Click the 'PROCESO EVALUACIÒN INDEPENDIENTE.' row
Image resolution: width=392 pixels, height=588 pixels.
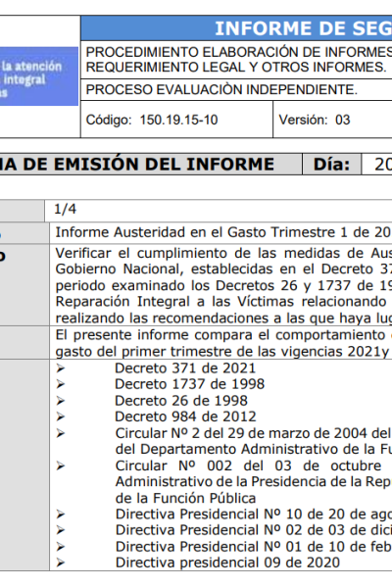(x=236, y=89)
